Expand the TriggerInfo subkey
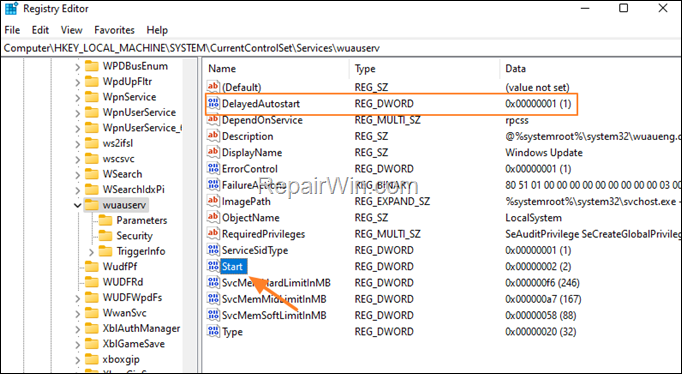This screenshot has height=374, width=682. 91,251
